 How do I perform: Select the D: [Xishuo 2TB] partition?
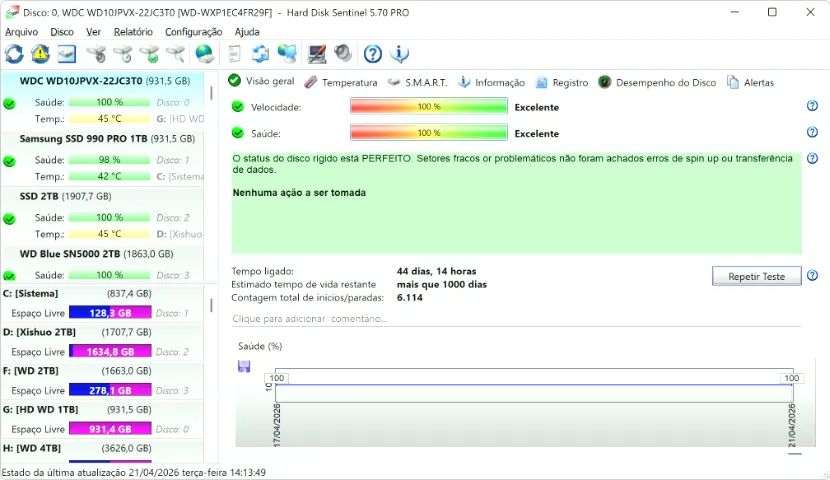point(103,342)
